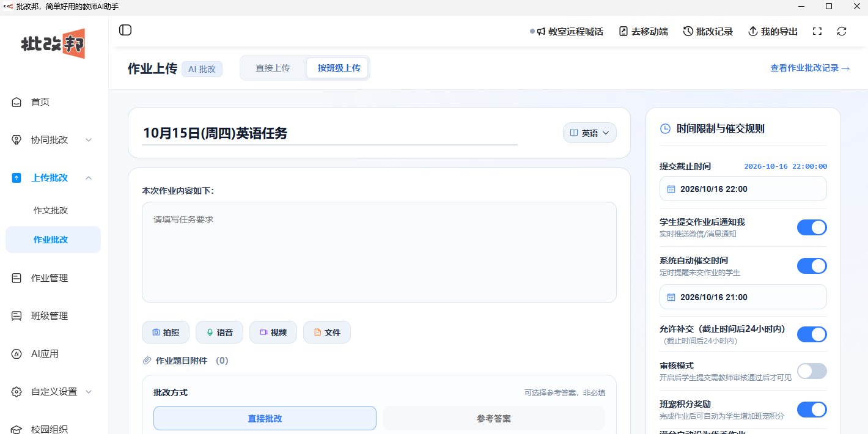Click the 可选择参考答案，非必填 hint text

[565, 392]
